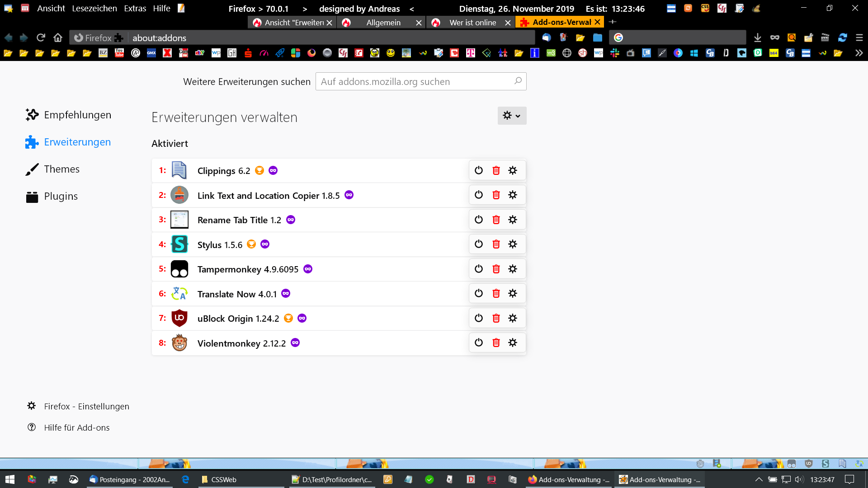Remove Tampermonkey using its trash icon
Image resolution: width=868 pixels, height=488 pixels.
[x=496, y=269]
